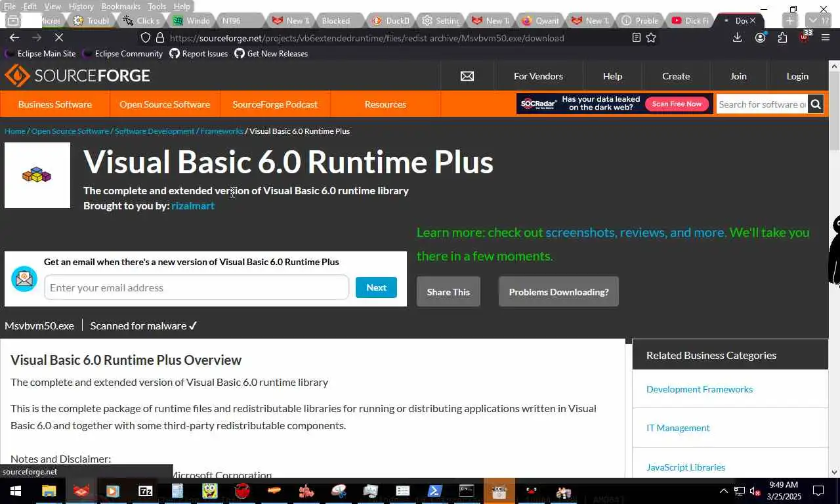Open the Edit menu
Viewport: 840px width, 504px height.
30,6
